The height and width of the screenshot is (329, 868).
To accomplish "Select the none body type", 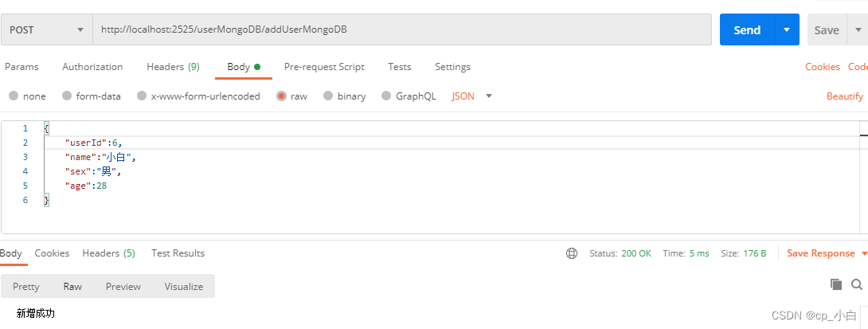I will click(x=27, y=96).
